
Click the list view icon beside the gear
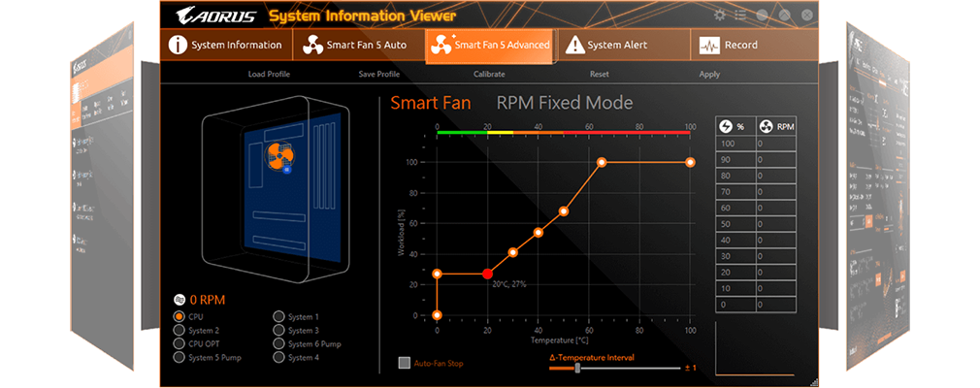coord(741,15)
